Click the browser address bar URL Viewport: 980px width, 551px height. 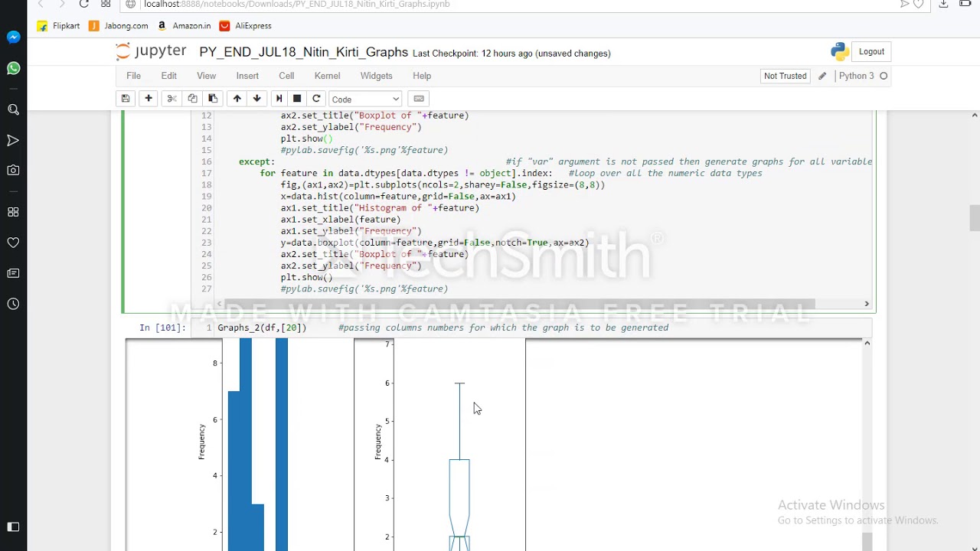[297, 4]
